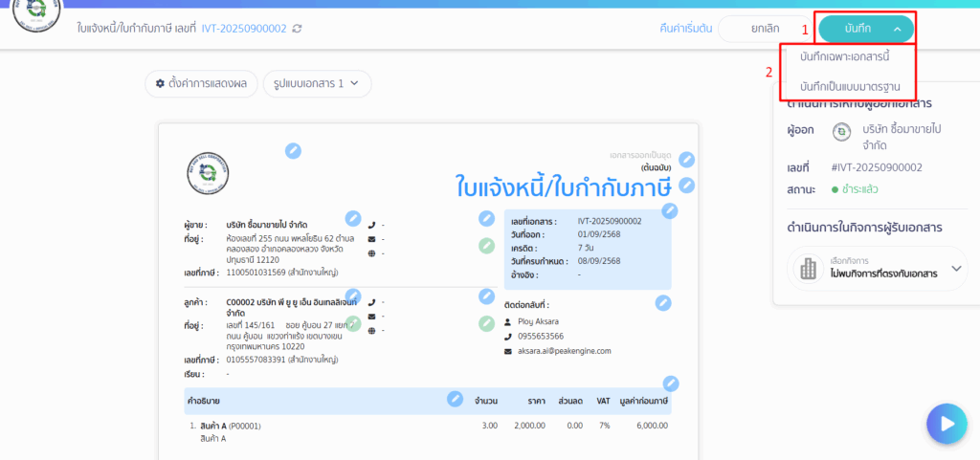Open document link IVT-20250900002 in the header
The image size is (980, 460).
point(244,29)
